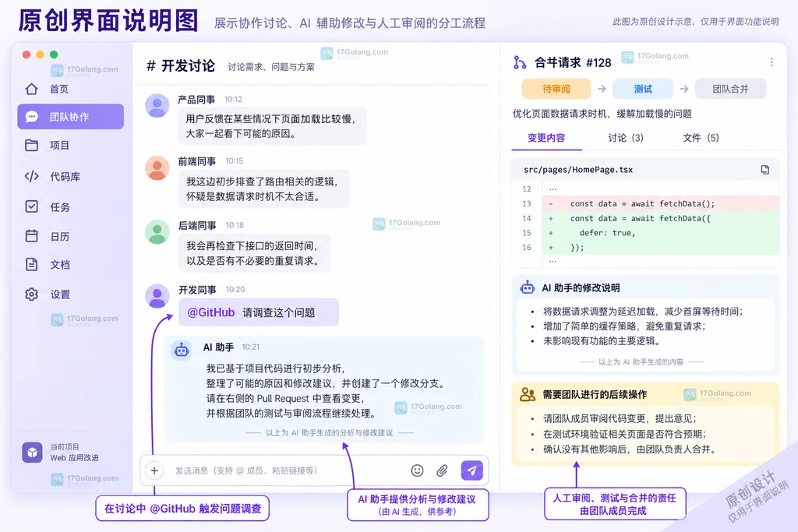Open the 首页 home icon in sidebar
This screenshot has height=532, width=798.
tap(31, 89)
